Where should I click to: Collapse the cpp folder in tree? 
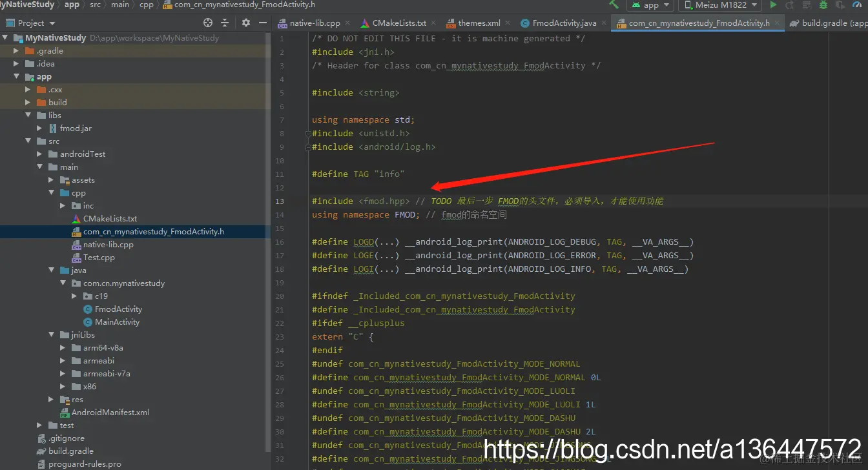click(51, 193)
